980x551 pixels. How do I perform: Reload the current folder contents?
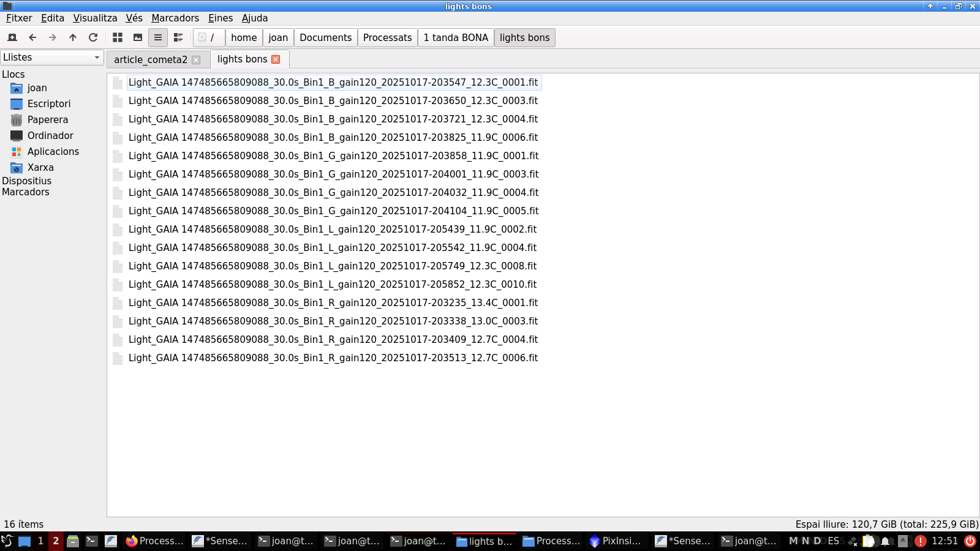[x=93, y=37]
